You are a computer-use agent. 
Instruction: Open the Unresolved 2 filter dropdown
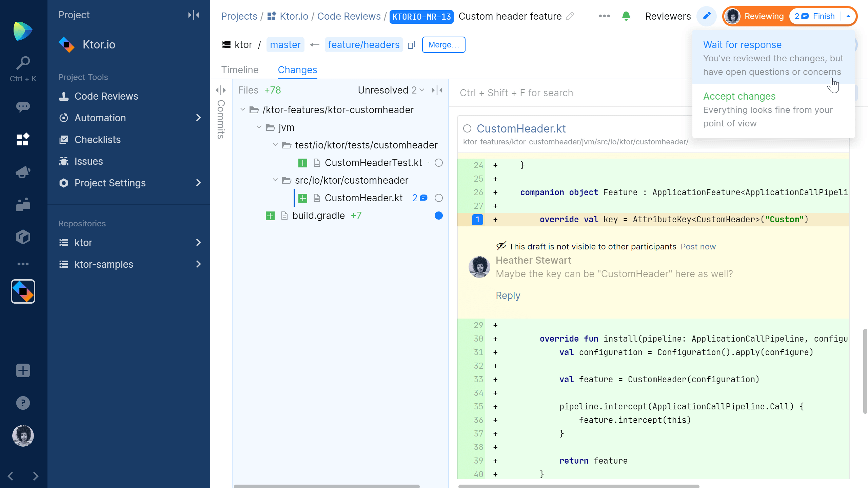[391, 90]
